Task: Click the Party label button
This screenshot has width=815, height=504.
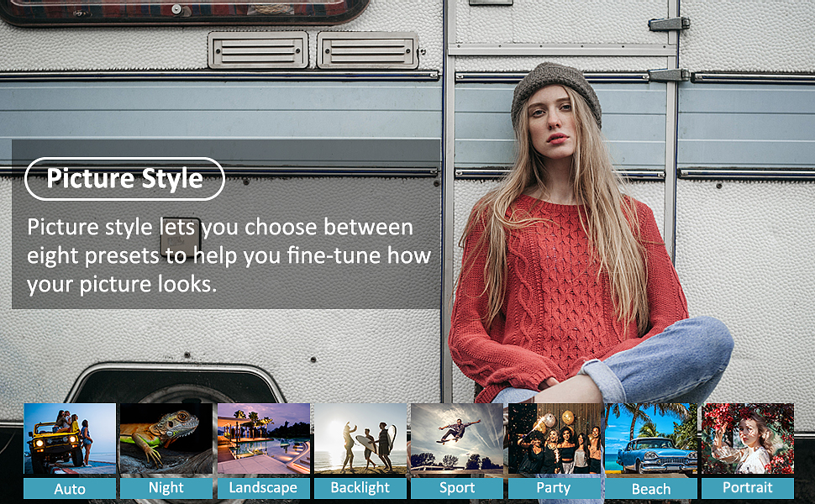Action: tap(554, 488)
